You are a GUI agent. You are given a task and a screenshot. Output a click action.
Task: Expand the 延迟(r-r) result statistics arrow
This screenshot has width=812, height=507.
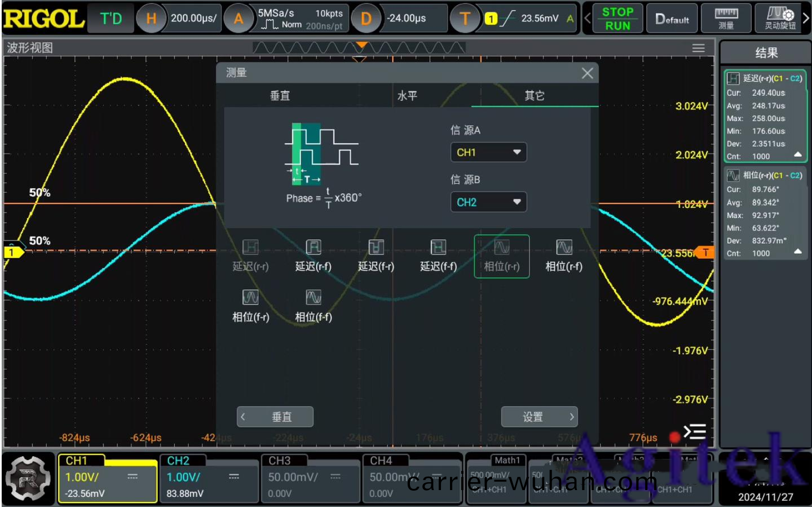point(797,155)
